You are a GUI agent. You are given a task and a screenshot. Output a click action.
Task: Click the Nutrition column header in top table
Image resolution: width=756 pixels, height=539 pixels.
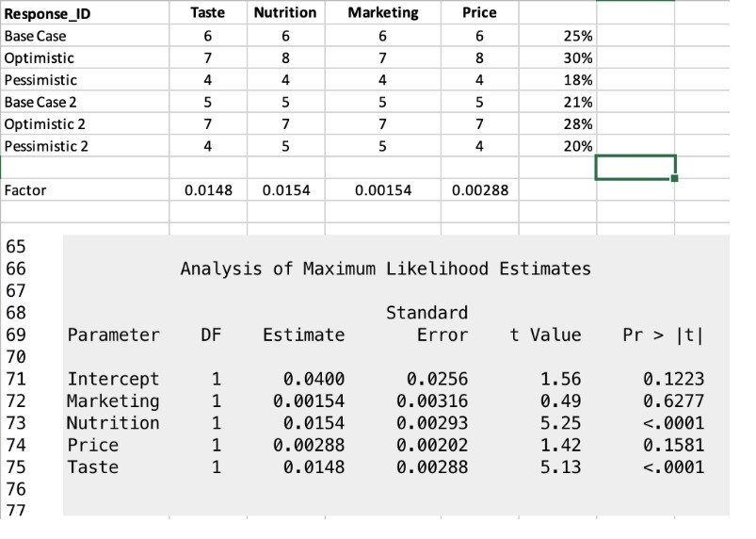(285, 12)
